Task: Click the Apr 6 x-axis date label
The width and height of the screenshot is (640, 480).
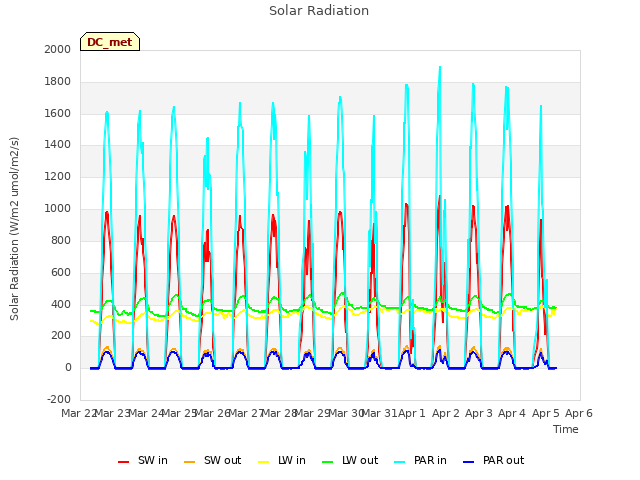Action: coord(579,413)
